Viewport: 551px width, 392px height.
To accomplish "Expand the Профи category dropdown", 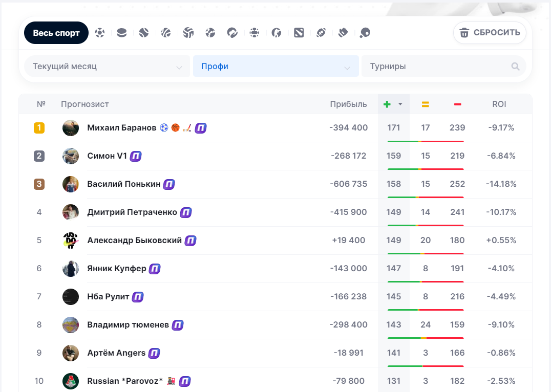I will coord(275,67).
